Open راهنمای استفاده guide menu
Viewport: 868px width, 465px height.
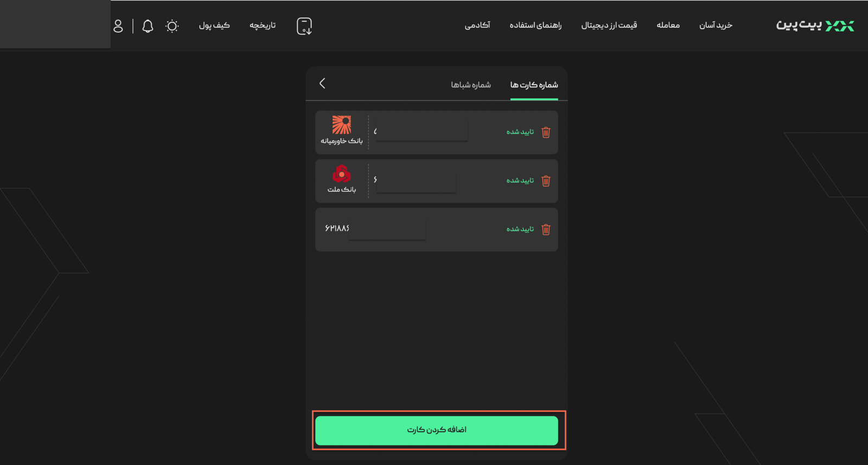click(535, 26)
